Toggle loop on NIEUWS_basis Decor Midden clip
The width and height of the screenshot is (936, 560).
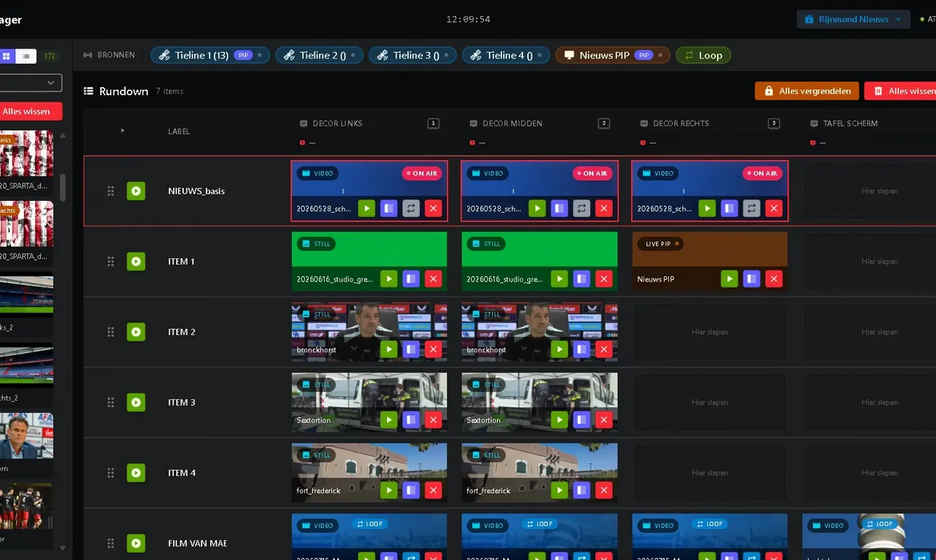(x=582, y=208)
